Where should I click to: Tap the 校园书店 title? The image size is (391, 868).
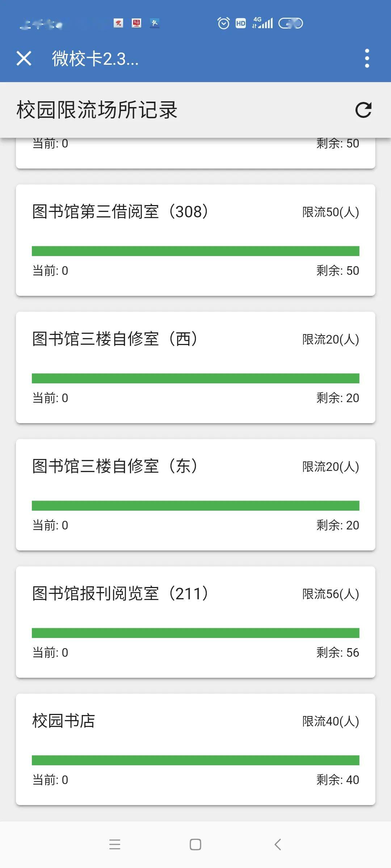[x=64, y=721]
